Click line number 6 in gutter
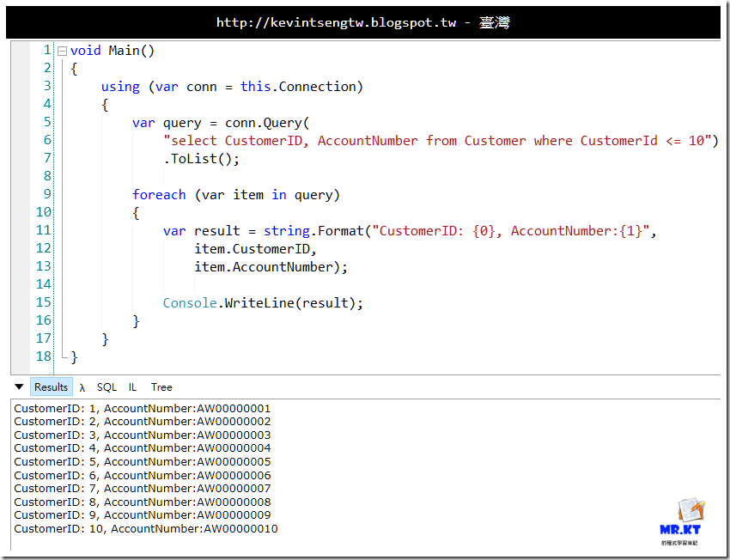The width and height of the screenshot is (730, 560). pos(47,140)
